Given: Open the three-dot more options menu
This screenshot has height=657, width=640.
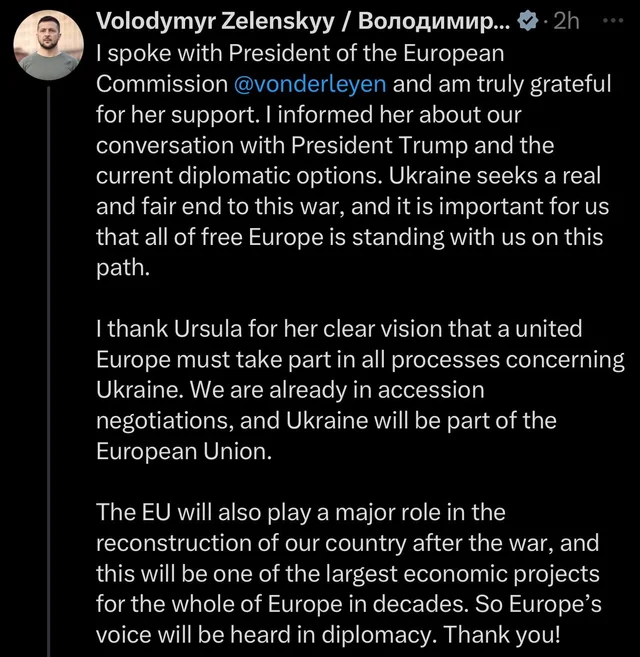Looking at the screenshot, I should tap(613, 20).
